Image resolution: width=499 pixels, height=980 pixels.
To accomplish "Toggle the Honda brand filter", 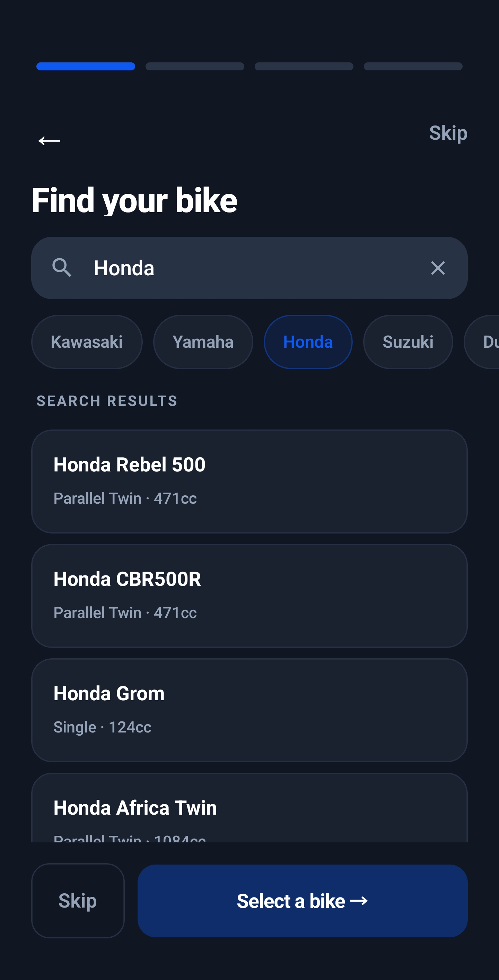I will (308, 341).
